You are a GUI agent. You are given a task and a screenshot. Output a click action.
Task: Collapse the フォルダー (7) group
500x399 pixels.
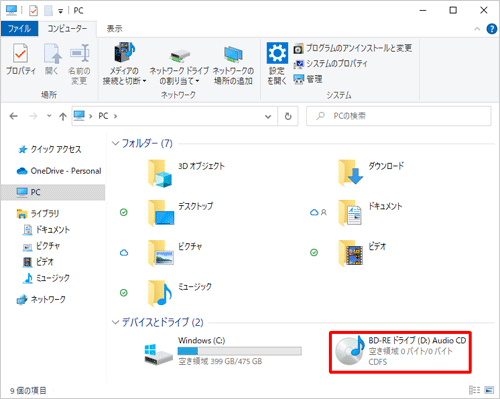tap(115, 143)
